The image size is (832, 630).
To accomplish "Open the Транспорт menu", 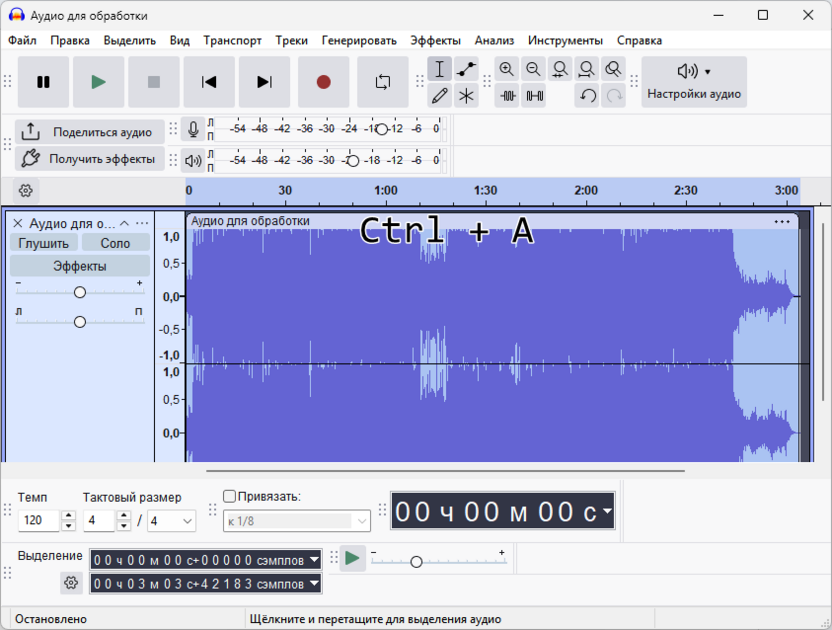I will click(232, 41).
